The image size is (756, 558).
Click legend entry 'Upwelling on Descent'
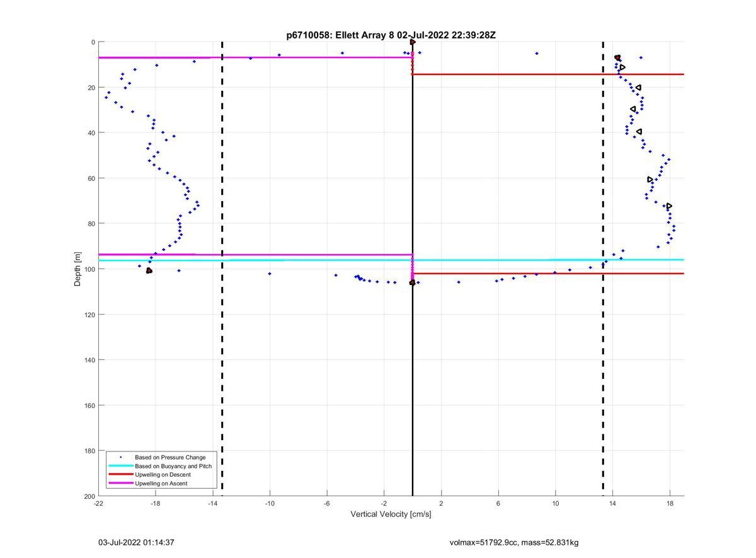(x=163, y=475)
